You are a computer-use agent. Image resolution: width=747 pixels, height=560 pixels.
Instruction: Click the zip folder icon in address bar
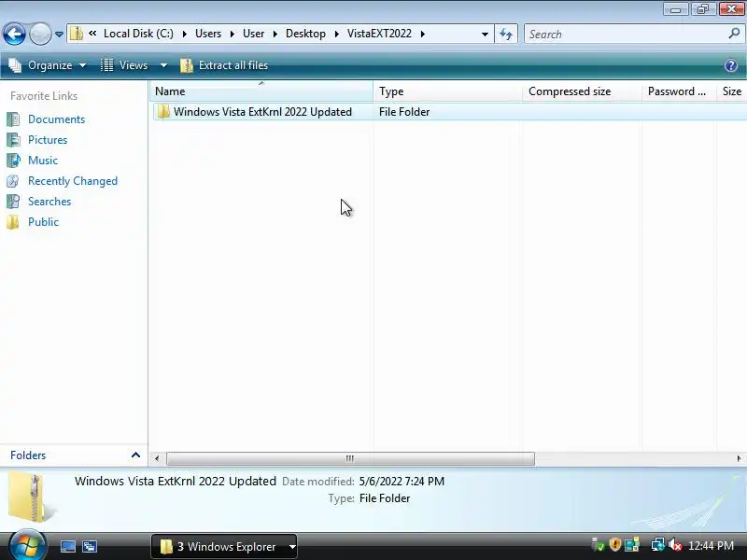77,34
